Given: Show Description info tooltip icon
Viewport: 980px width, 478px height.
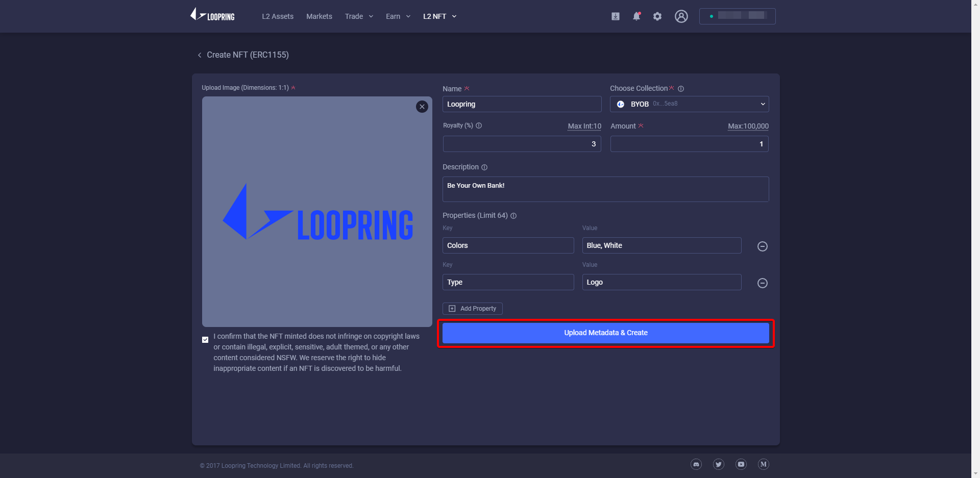Looking at the screenshot, I should (484, 167).
